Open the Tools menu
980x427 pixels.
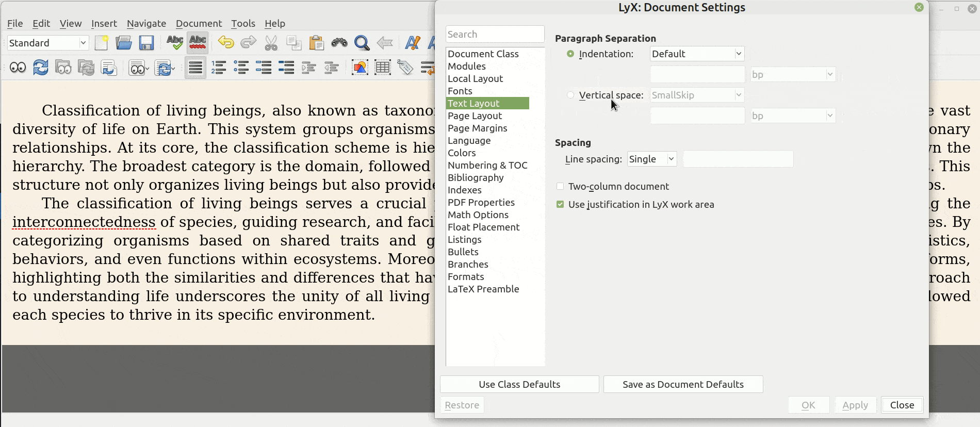pos(243,23)
